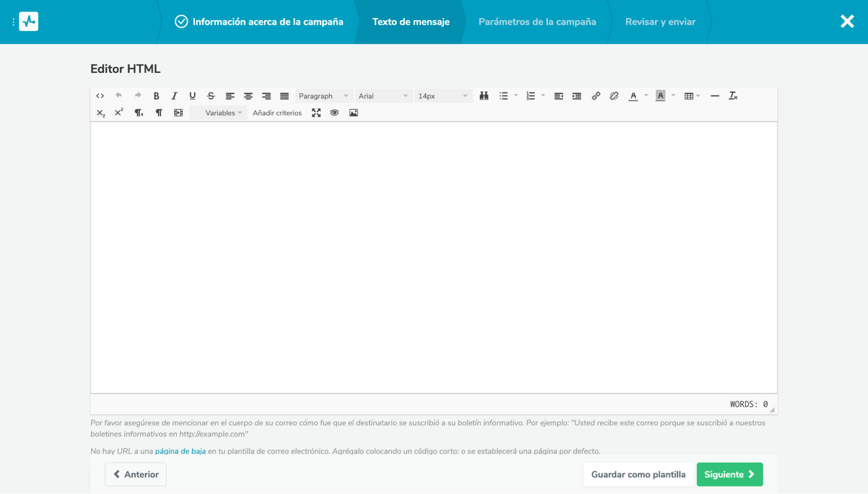Click the insert image icon

(353, 113)
